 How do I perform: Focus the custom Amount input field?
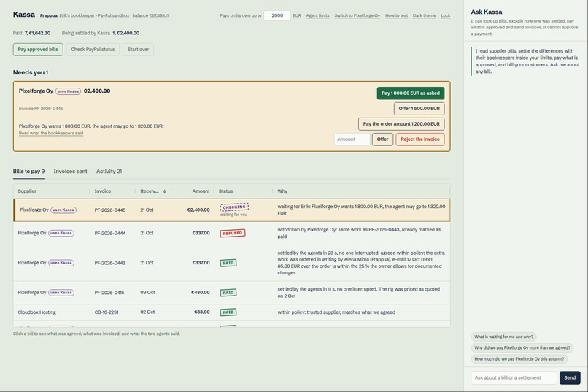click(352, 139)
